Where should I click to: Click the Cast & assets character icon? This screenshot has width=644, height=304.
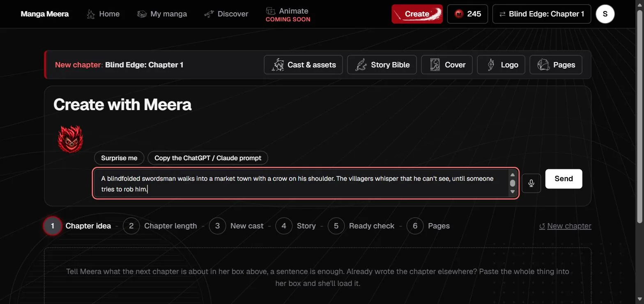tap(278, 65)
